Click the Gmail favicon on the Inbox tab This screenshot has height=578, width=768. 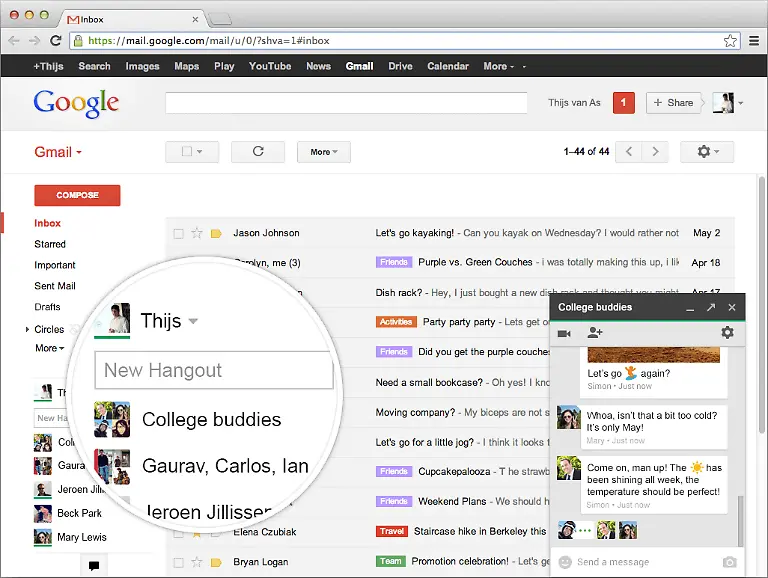(73, 20)
